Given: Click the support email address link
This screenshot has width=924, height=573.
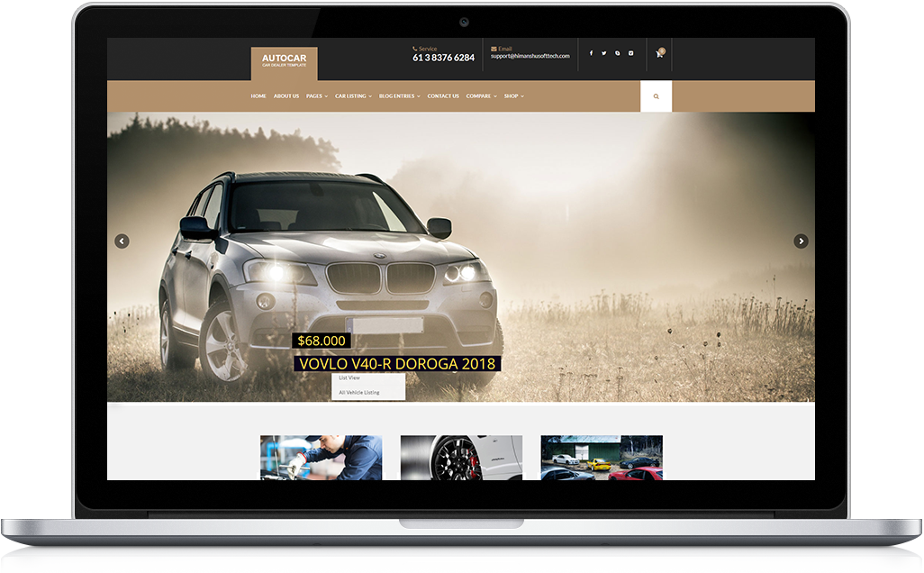Looking at the screenshot, I should 530,56.
